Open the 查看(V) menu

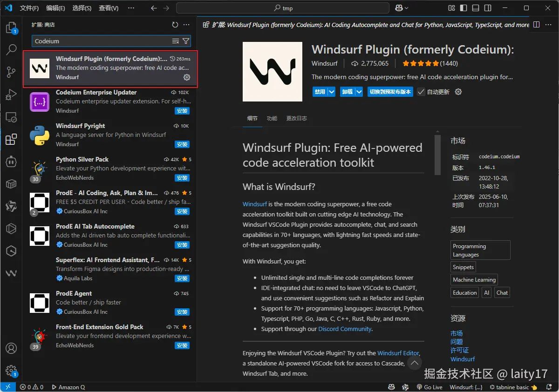(109, 8)
